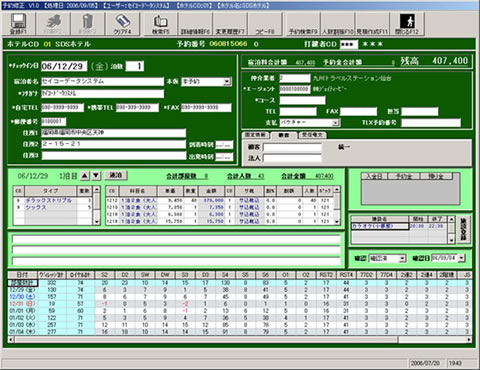Click the 郵便番号 postal code field

pyautogui.click(x=54, y=122)
